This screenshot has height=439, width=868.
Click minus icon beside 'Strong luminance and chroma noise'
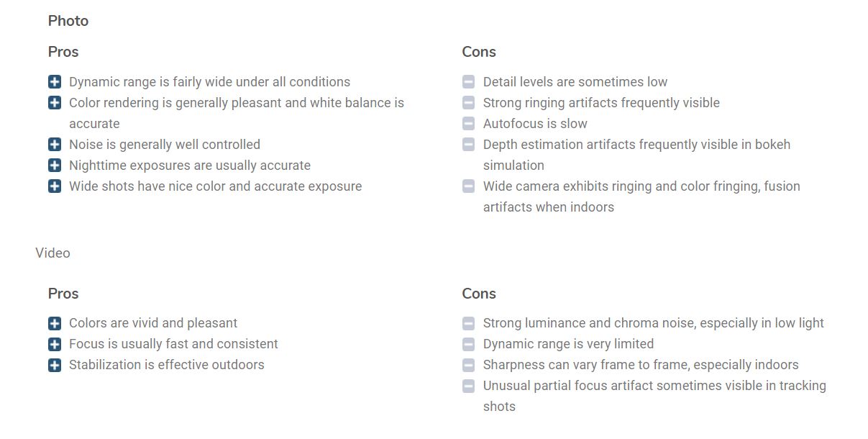coord(469,323)
